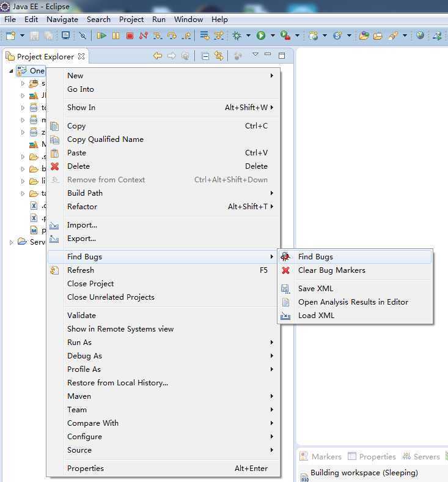Choose Open Analysis Results in Editor
This screenshot has height=482, width=448.
(x=355, y=302)
